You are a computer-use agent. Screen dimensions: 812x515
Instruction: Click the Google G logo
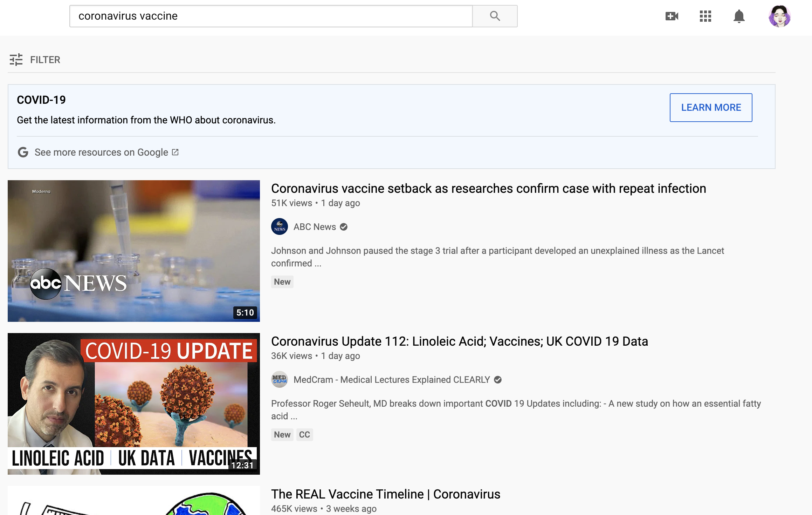(x=23, y=153)
